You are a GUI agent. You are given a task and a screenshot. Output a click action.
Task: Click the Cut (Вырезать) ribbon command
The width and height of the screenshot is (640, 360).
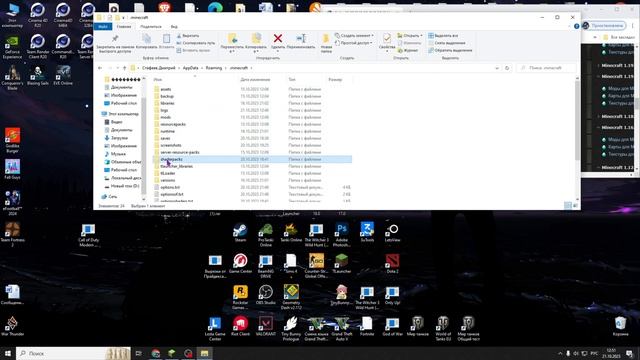[188, 36]
